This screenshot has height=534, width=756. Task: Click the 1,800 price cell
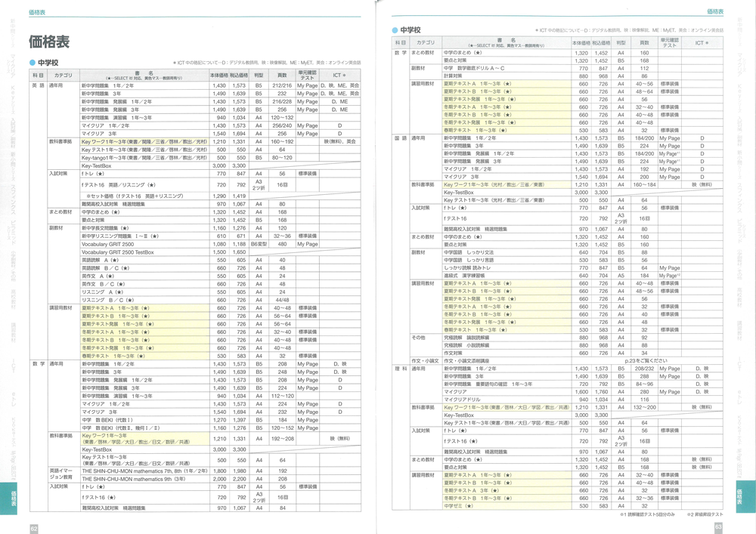(x=219, y=471)
